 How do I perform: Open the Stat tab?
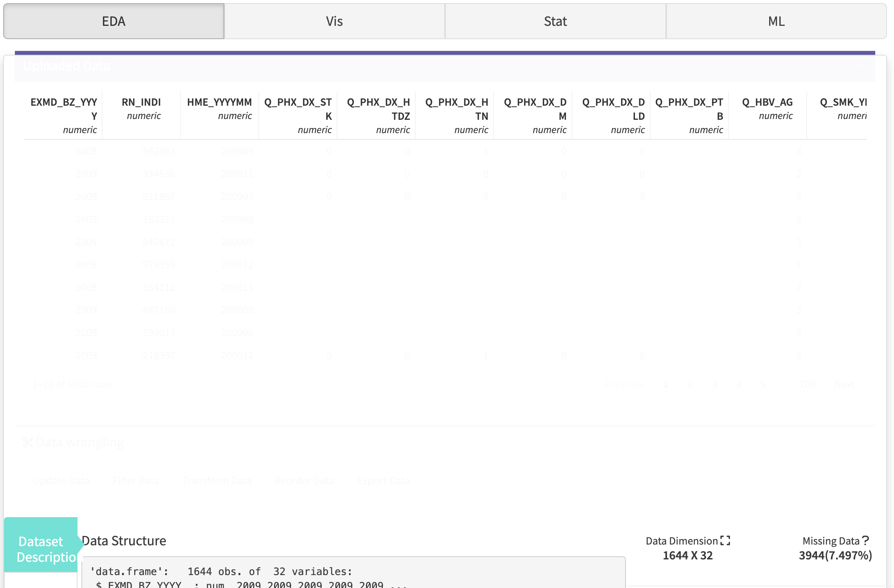[x=555, y=21]
